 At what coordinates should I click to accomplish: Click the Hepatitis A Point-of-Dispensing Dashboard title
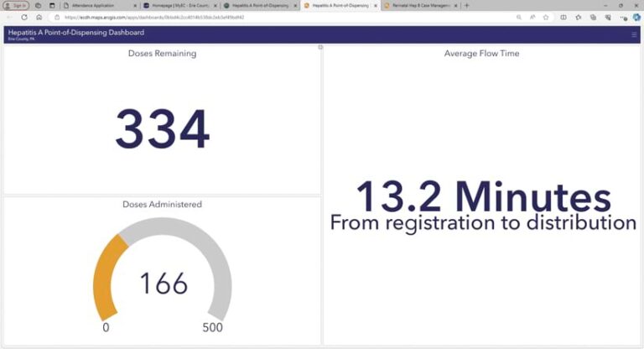(76, 33)
